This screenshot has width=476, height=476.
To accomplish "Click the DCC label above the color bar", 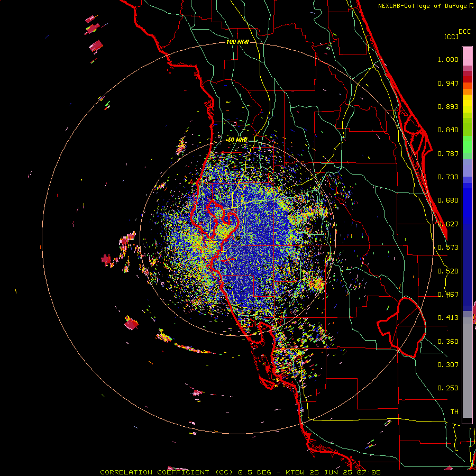I will pos(464,32).
